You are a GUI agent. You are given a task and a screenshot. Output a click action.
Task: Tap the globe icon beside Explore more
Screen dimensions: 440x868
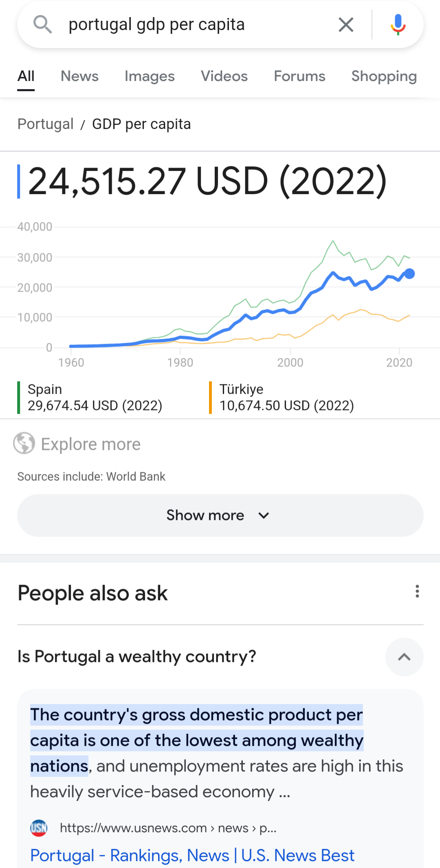click(x=24, y=443)
